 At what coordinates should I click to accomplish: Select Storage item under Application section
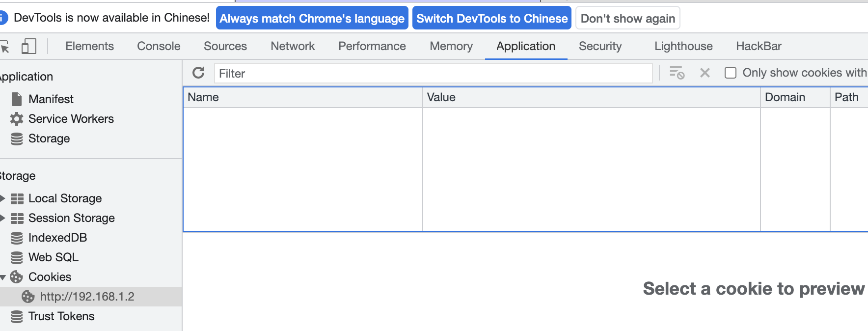[x=49, y=138]
